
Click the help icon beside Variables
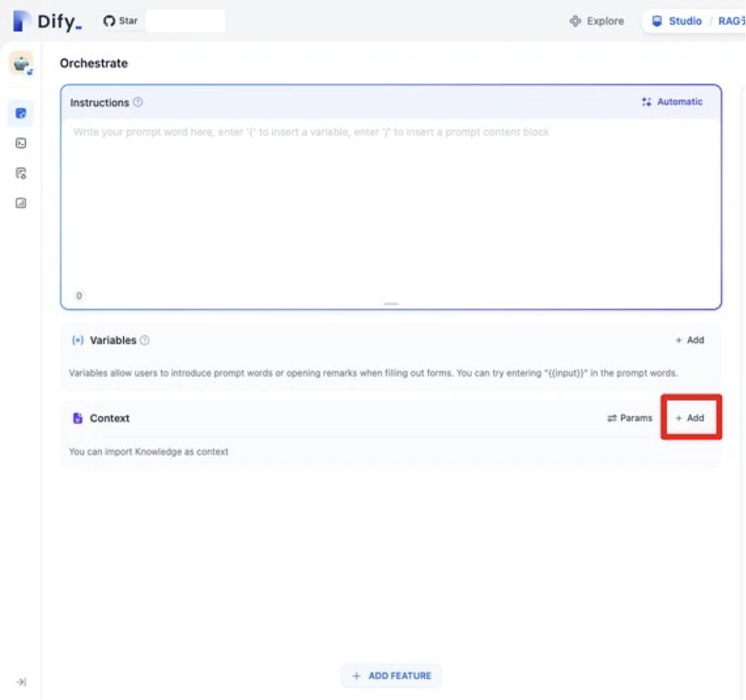[x=145, y=340]
